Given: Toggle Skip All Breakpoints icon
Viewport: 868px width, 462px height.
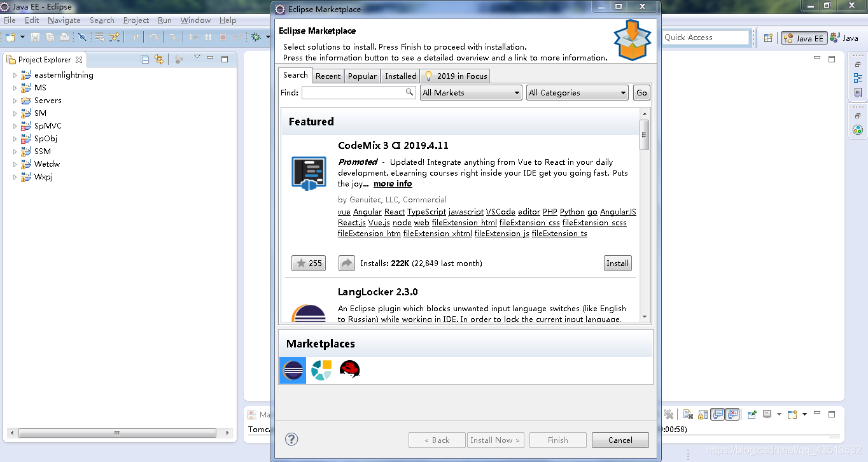Looking at the screenshot, I should click(82, 38).
